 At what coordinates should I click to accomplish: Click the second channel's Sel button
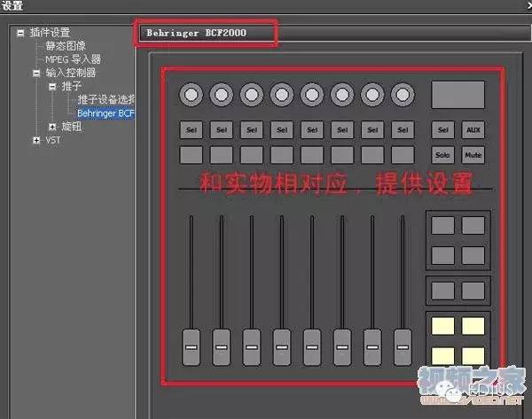(x=221, y=130)
